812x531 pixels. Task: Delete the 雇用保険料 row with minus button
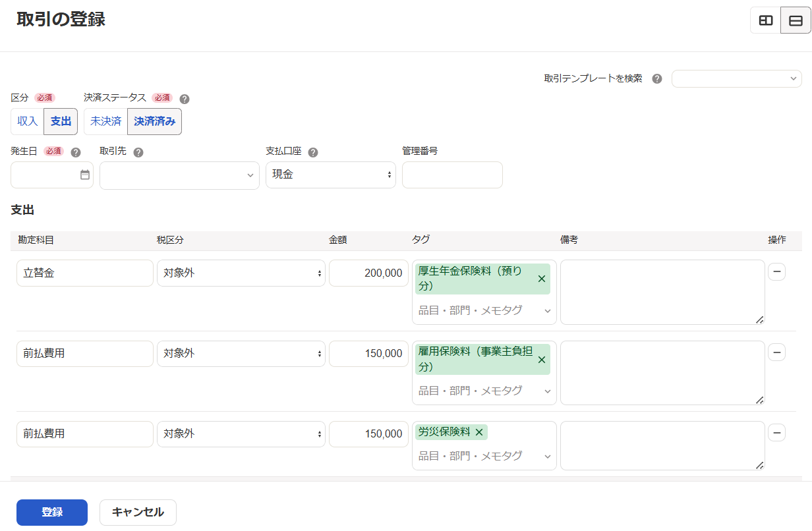[777, 352]
